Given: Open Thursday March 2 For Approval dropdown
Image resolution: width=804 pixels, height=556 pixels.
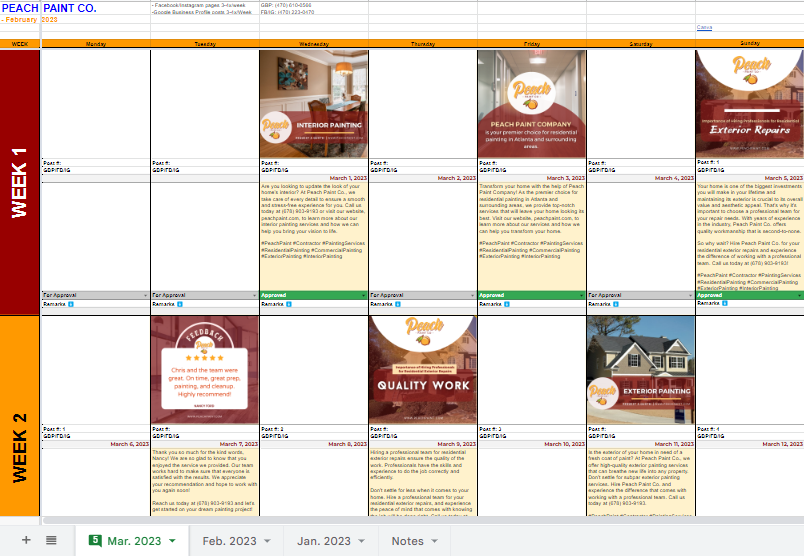Looking at the screenshot, I should (x=473, y=295).
